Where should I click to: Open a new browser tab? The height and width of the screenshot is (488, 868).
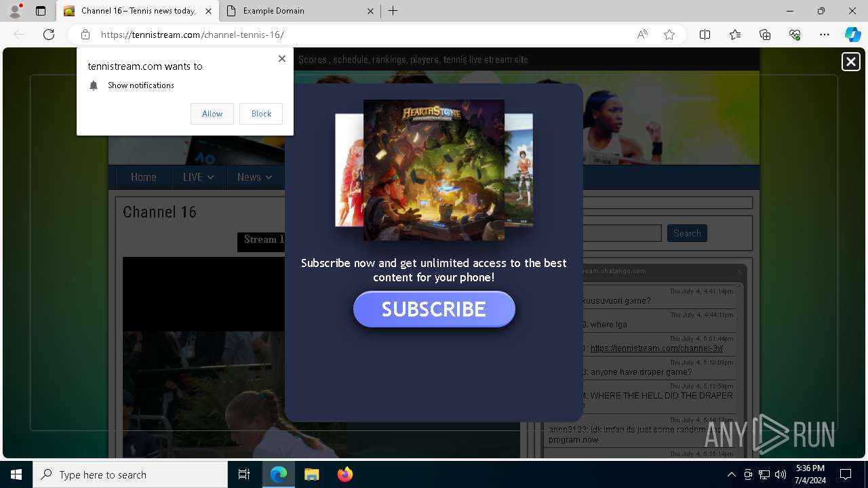[393, 11]
